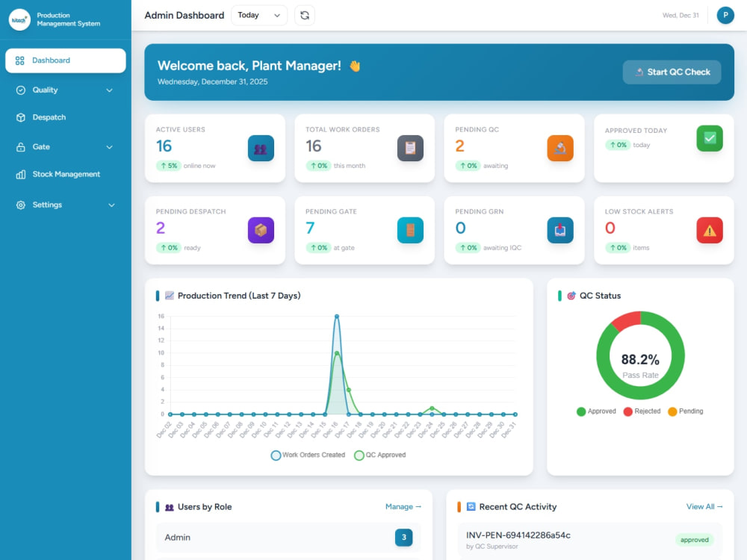Viewport: 747px width, 560px height.
Task: Open the Active Users stat card
Action: pyautogui.click(x=215, y=148)
